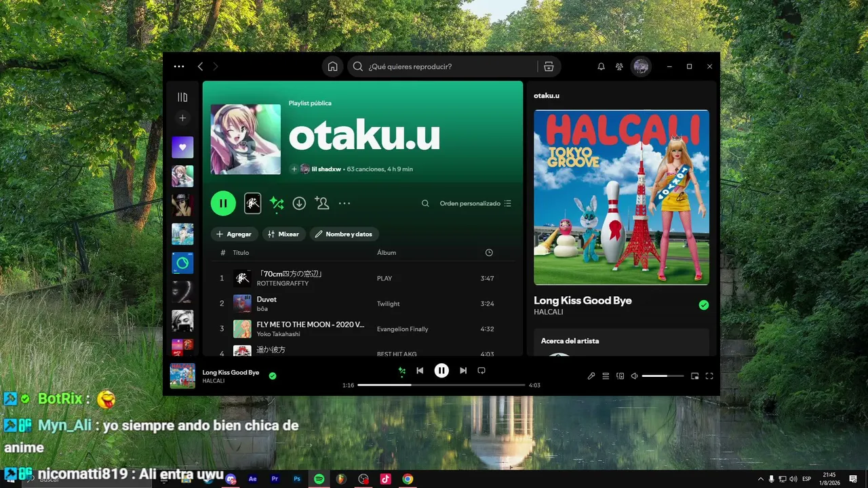Open After Effects from the taskbar
This screenshot has height=488, width=868.
[x=253, y=479]
